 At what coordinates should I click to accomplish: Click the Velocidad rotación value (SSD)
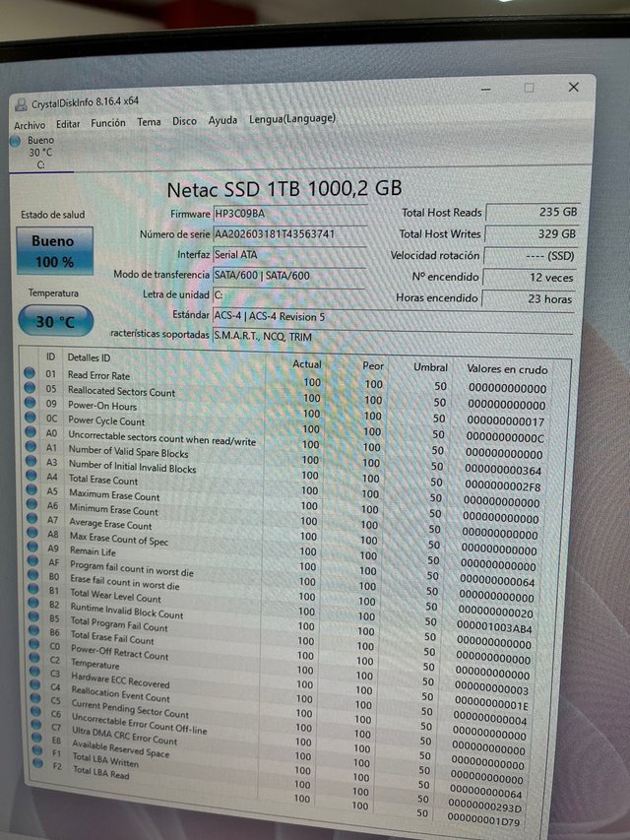click(530, 255)
